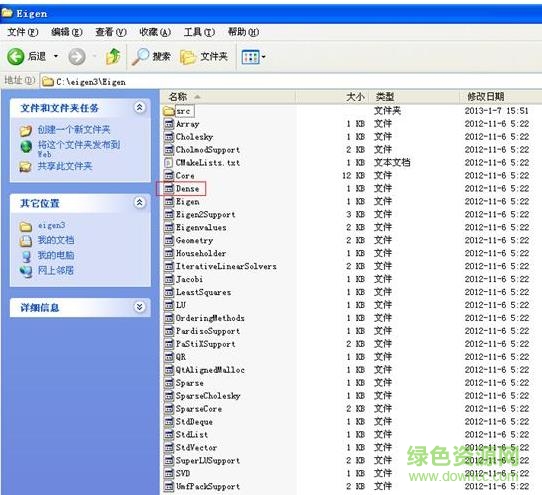Select the Core file icon

(x=169, y=176)
